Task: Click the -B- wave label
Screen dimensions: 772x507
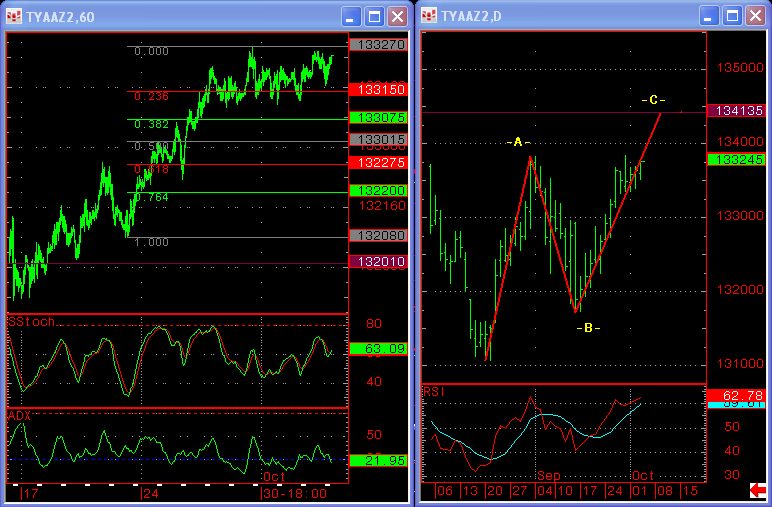Action: (x=588, y=328)
